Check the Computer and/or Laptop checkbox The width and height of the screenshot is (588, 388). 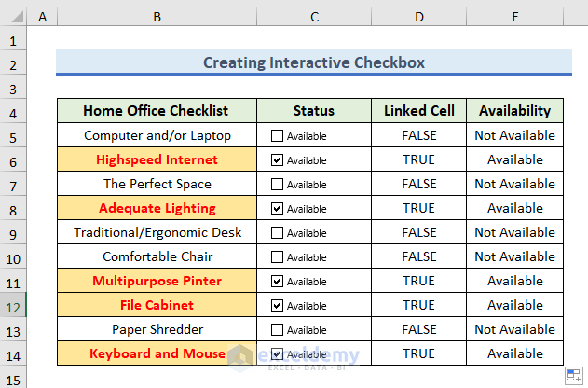tap(277, 135)
